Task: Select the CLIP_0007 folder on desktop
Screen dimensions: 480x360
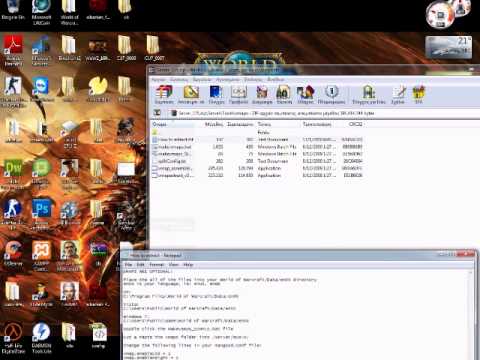Action: point(154,48)
